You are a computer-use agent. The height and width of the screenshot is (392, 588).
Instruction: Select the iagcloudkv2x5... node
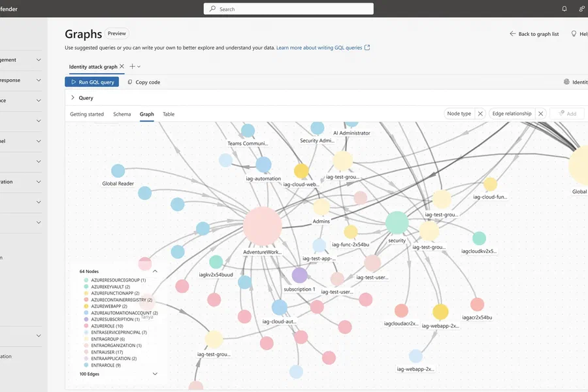(479, 238)
